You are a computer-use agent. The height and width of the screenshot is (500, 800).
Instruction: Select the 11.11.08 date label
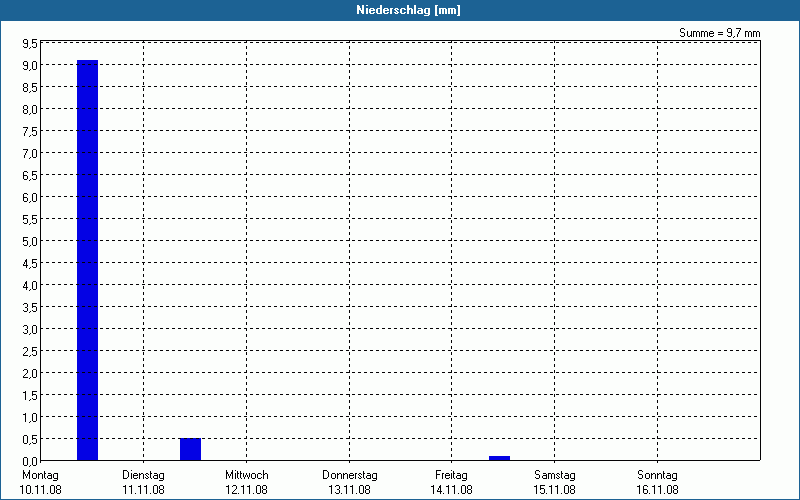143,490
